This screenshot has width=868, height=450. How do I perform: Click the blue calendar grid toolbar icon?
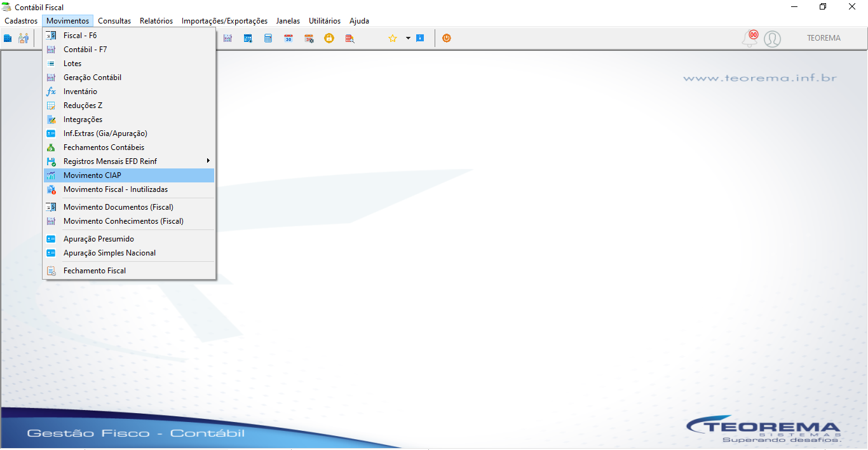point(248,38)
